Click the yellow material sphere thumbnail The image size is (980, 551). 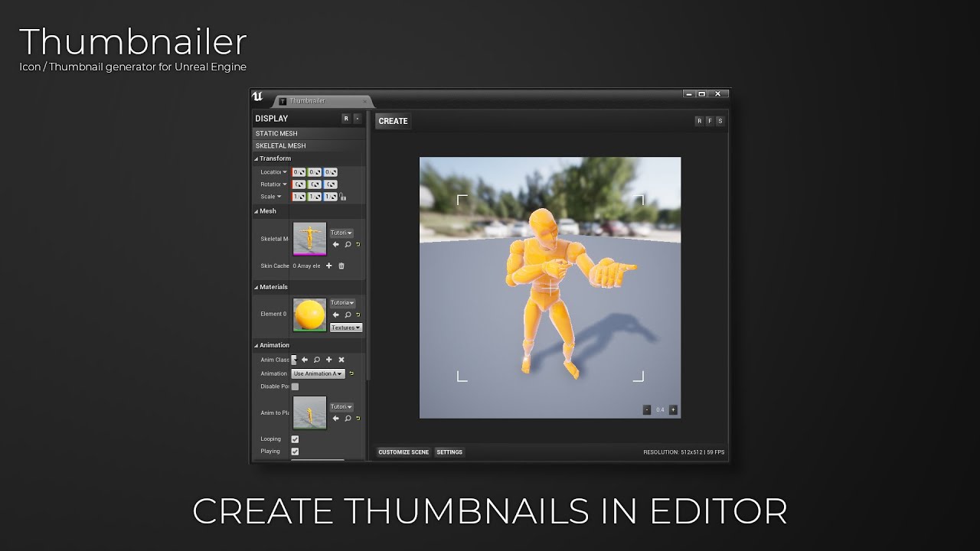coord(310,315)
